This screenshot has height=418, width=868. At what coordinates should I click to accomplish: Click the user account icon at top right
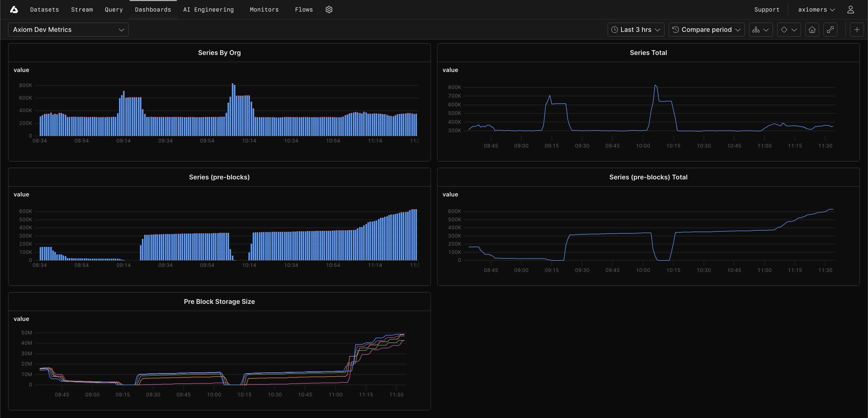point(850,10)
